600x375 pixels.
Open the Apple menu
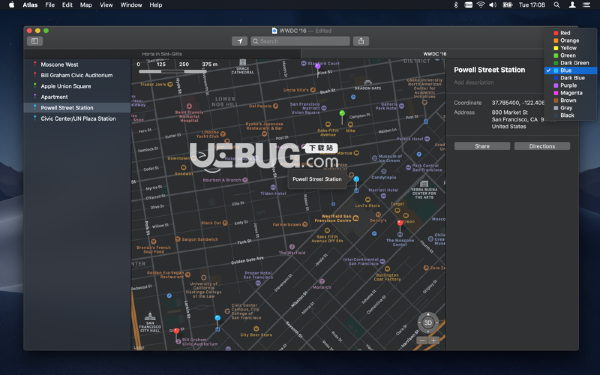point(11,5)
